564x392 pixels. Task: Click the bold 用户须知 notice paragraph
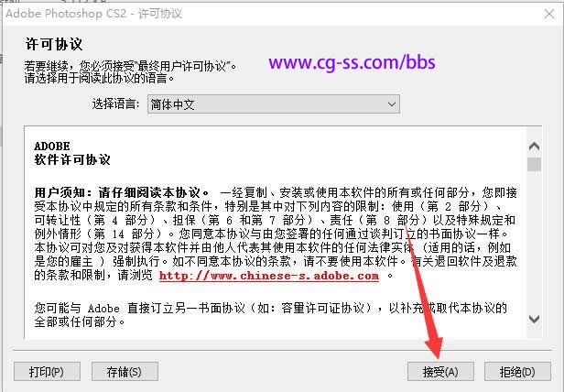(x=276, y=234)
